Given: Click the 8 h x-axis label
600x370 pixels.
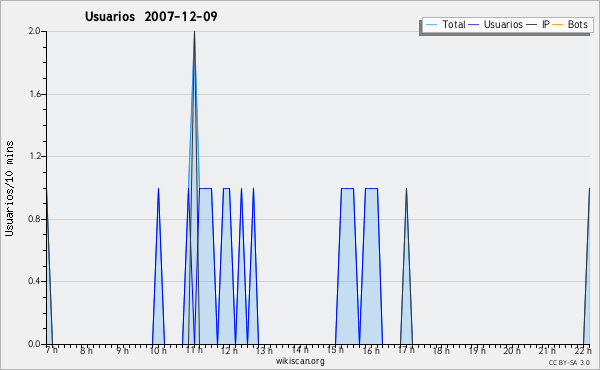Looking at the screenshot, I should tap(86, 350).
